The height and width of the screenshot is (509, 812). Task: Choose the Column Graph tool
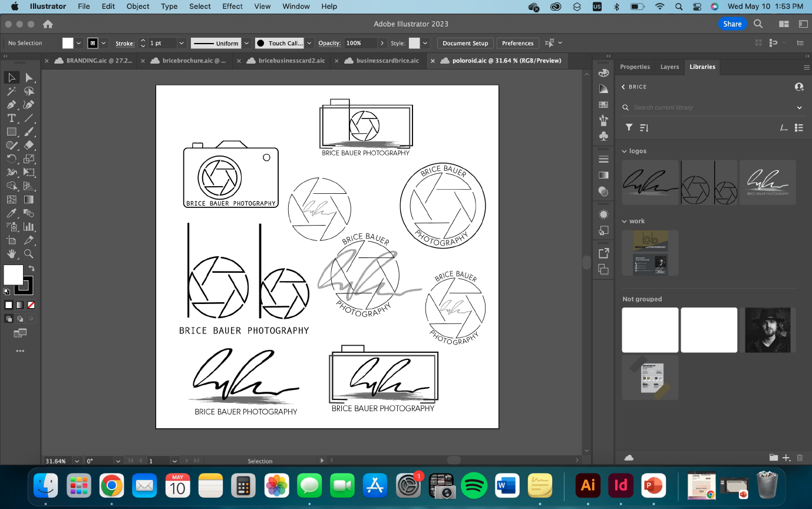pos(29,227)
